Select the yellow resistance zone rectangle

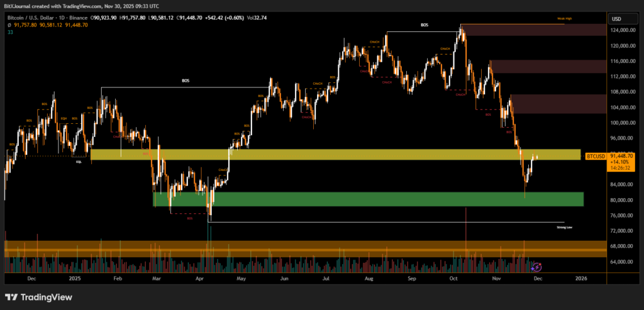click(x=335, y=154)
